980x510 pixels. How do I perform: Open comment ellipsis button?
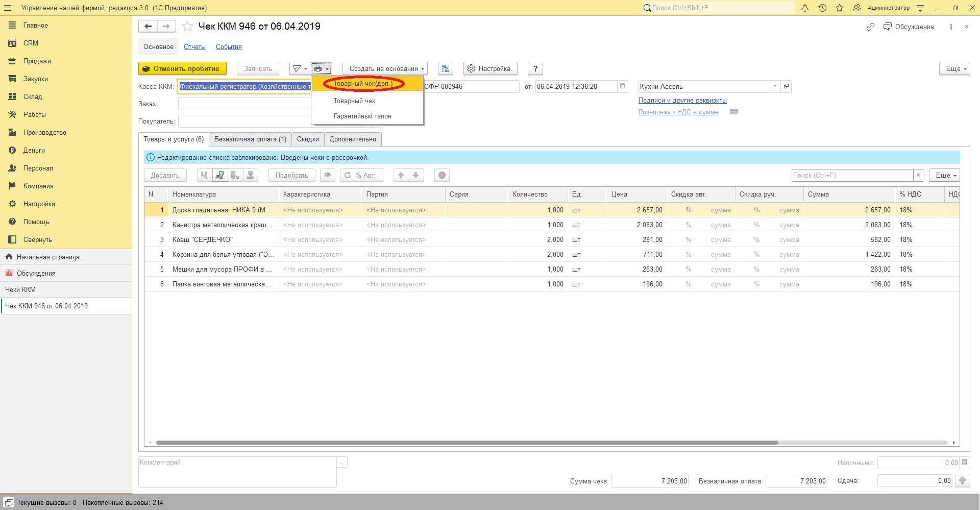[x=342, y=463]
